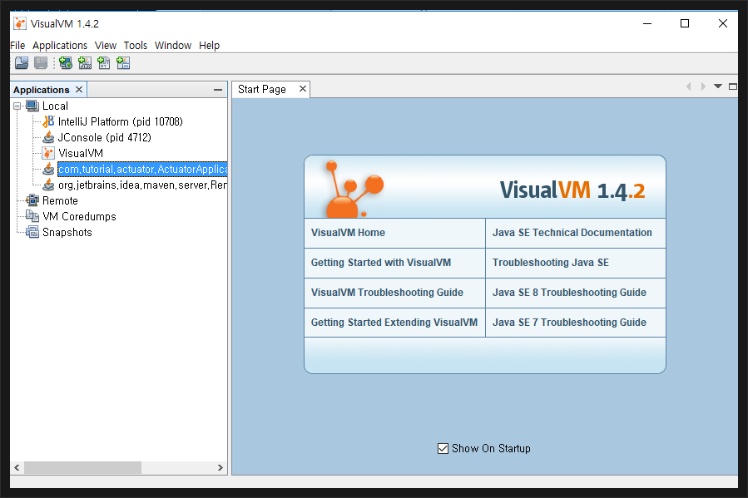Click the Add Application Snapshot toolbar icon
The image size is (748, 498).
point(123,63)
